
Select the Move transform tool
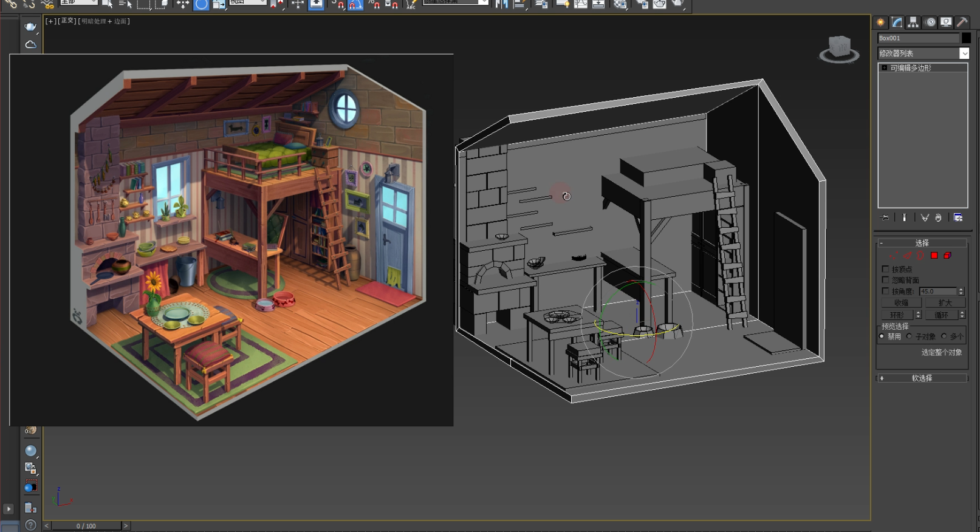coord(182,4)
